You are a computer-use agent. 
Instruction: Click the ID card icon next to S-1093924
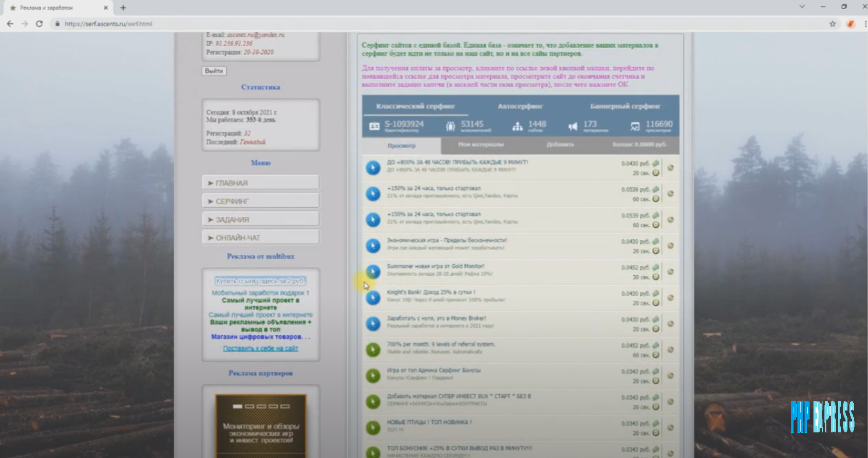coord(374,126)
